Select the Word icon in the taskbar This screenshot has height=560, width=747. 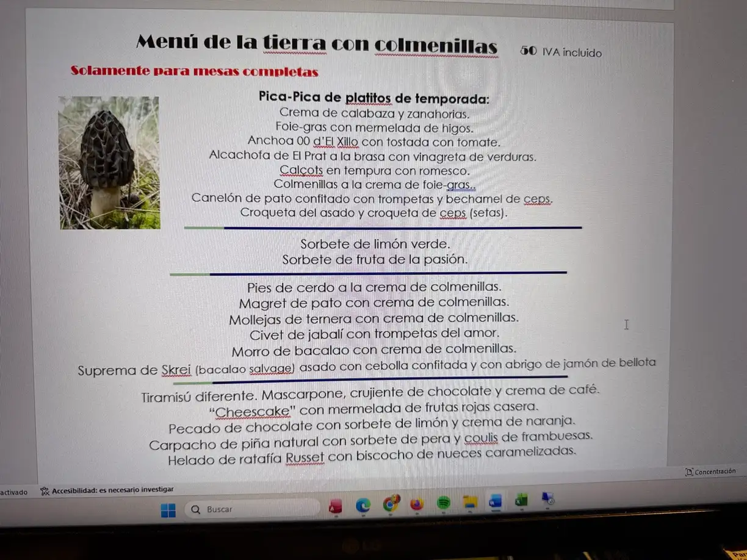(x=495, y=501)
